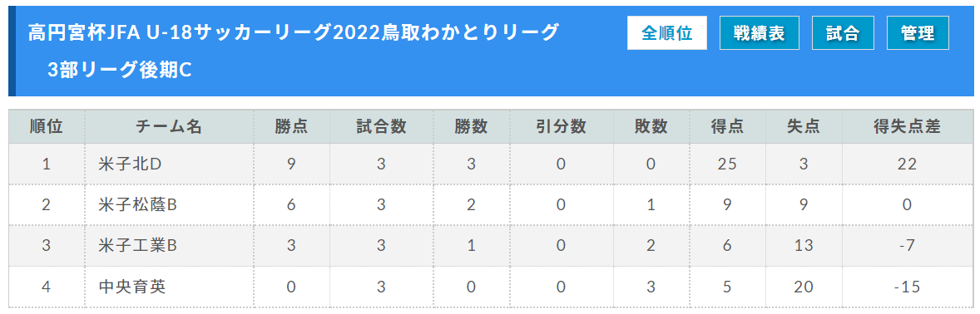
Task: Click the チーム名 column header
Action: click(169, 127)
